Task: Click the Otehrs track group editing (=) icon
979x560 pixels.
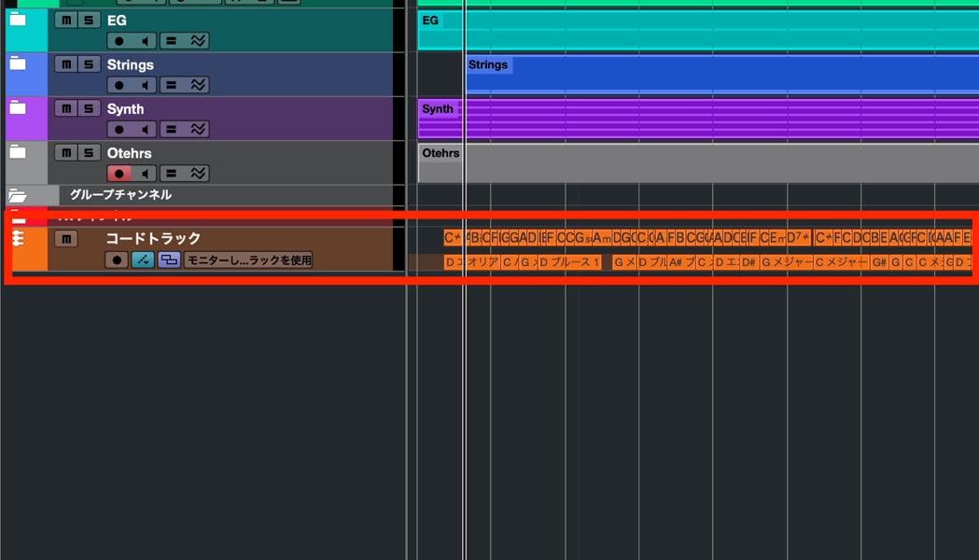Action: 171,174
